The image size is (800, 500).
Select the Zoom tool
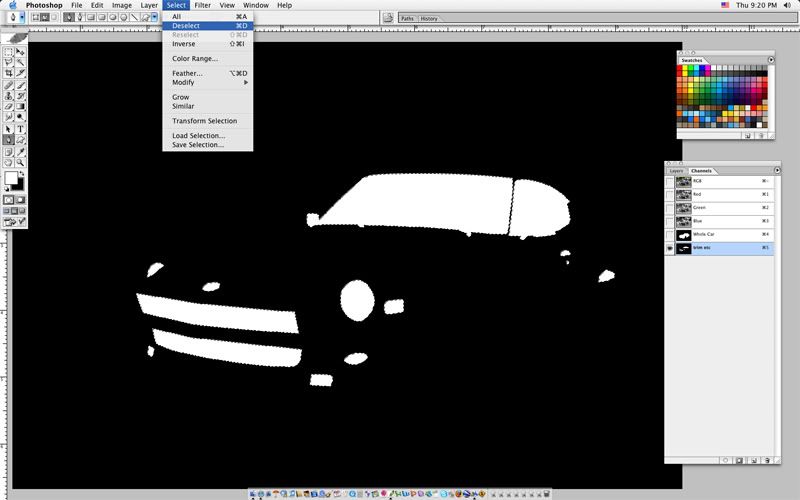tap(20, 162)
